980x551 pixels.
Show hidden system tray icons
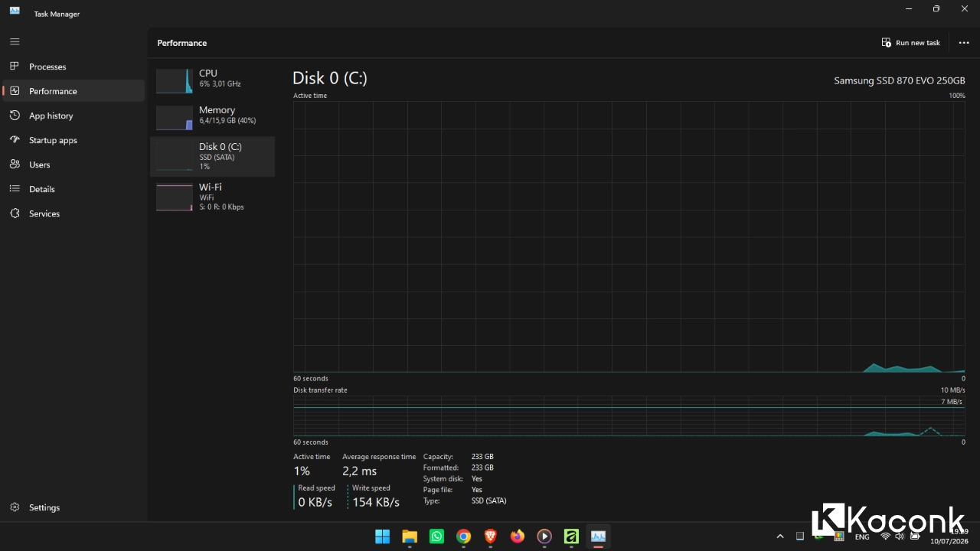point(780,536)
